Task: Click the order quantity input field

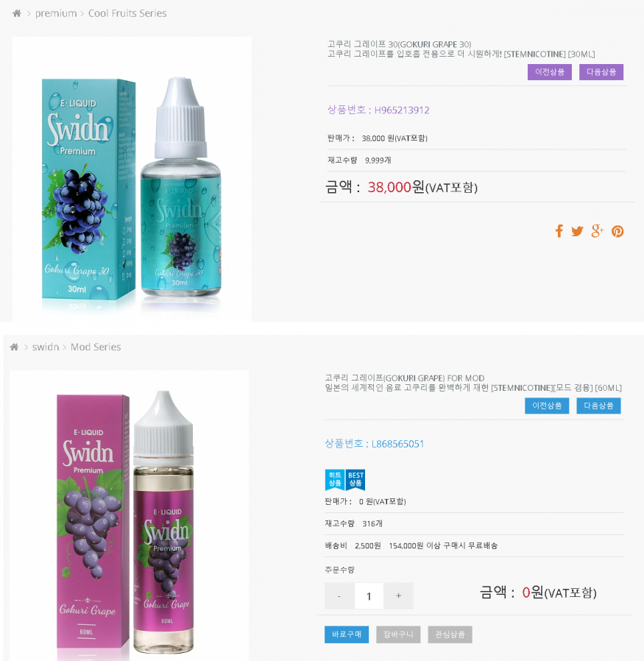Action: [369, 595]
